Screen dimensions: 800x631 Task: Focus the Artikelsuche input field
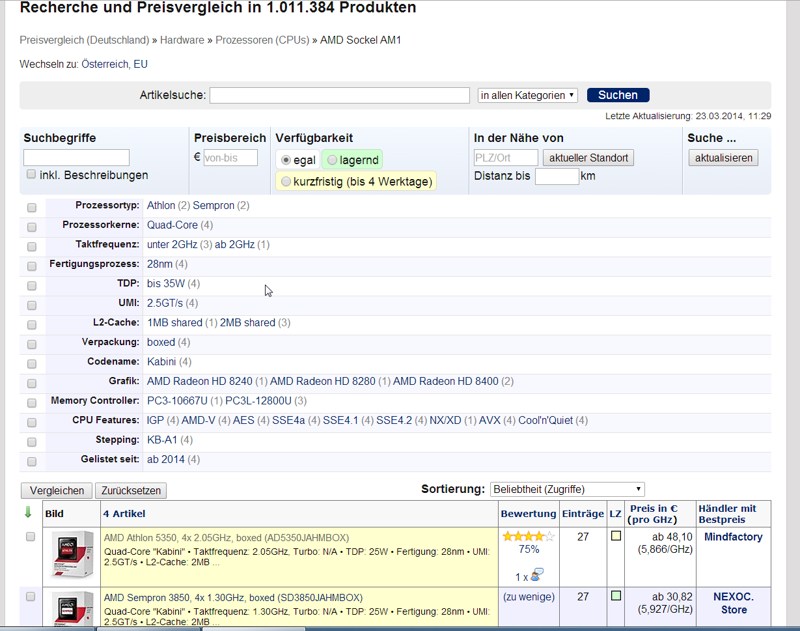[339, 95]
